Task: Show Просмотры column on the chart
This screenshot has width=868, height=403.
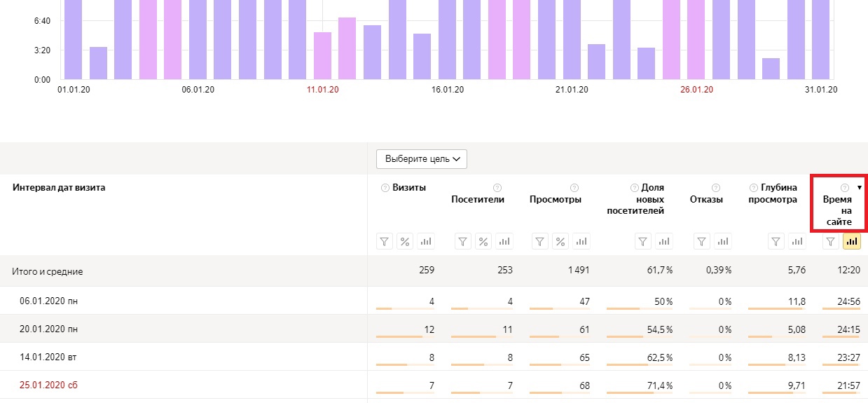Action: (581, 242)
